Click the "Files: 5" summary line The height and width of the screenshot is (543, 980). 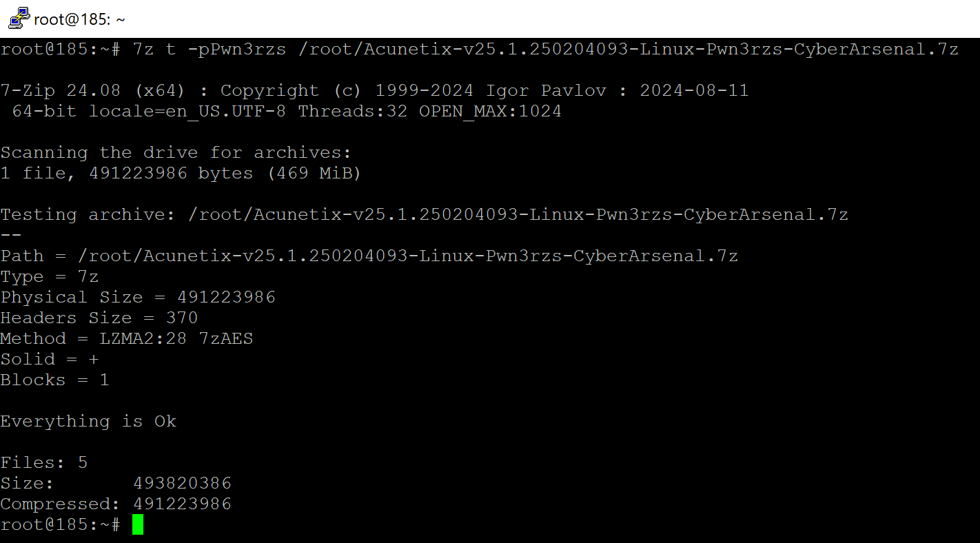point(44,463)
